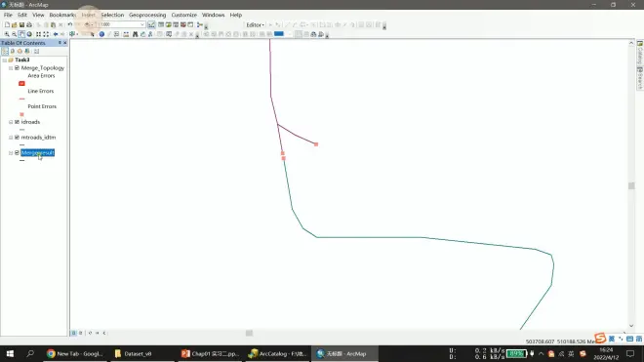Select the Zoom In tool
This screenshot has width=644, height=362.
[x=7, y=34]
